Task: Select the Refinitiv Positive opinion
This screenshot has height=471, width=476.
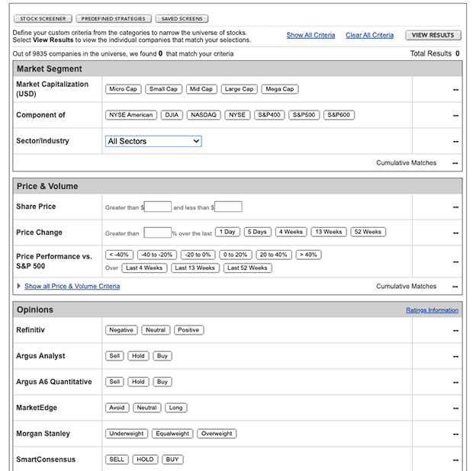Action: pos(188,330)
